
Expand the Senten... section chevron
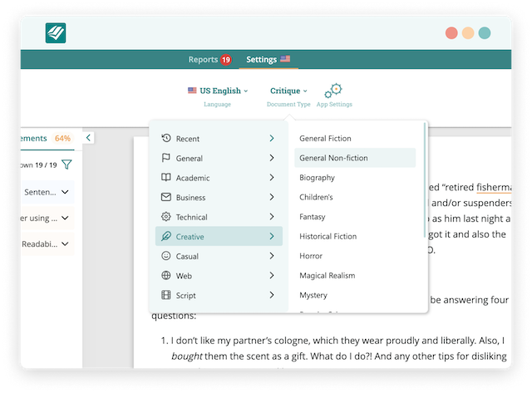(x=65, y=192)
